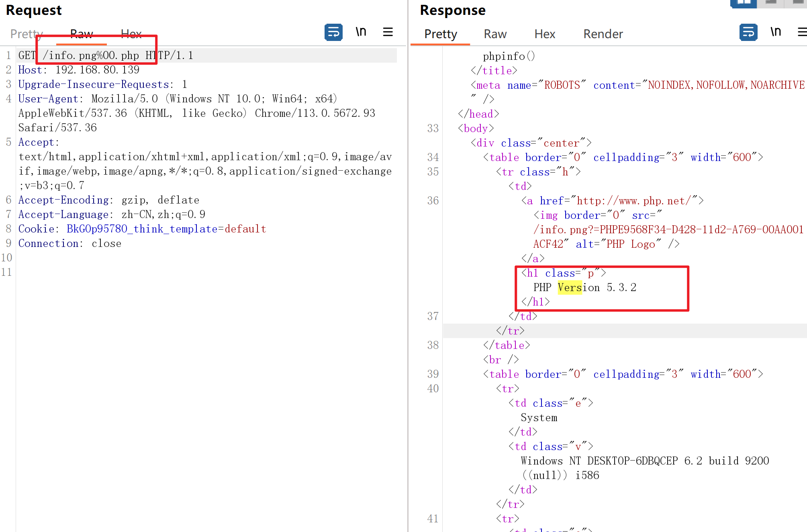The width and height of the screenshot is (807, 532).
Task: Switch Request view to Raw tab
Action: coord(82,34)
